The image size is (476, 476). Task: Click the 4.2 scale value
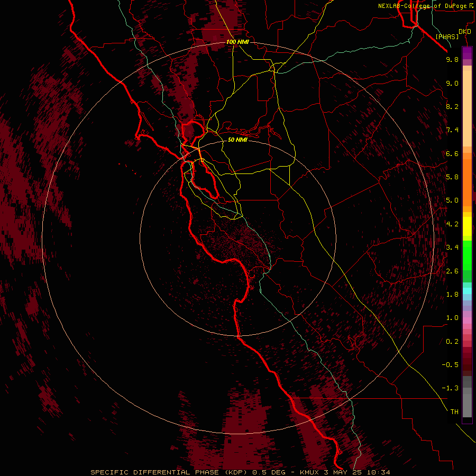(452, 224)
